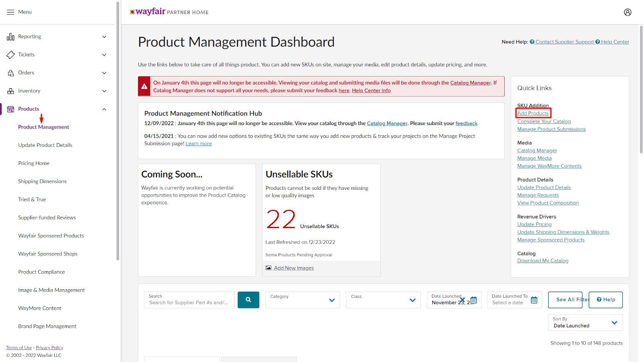Click the main page vertical scrollbar
Screen dimensions: 644x362
(x=641, y=89)
